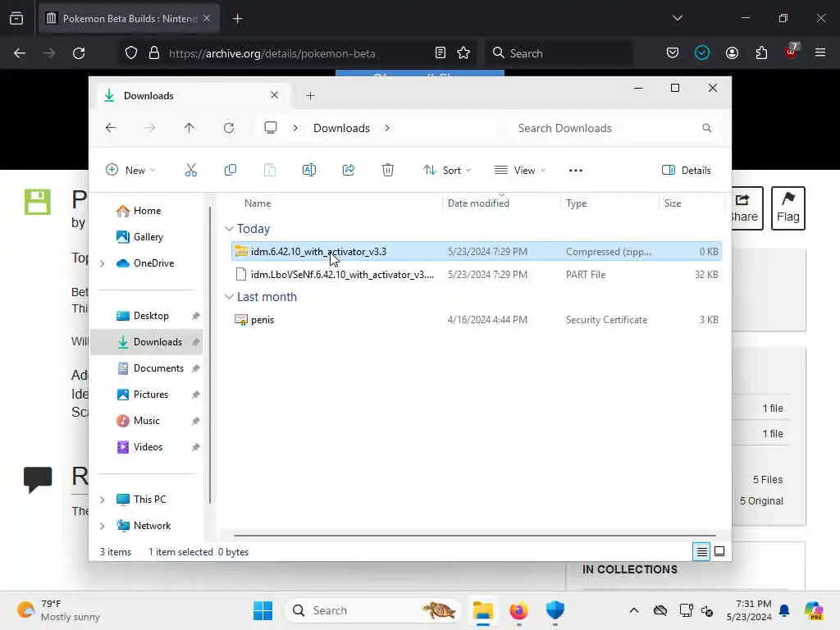This screenshot has height=630, width=840.
Task: Bookmark the archive.org page with star
Action: click(x=463, y=53)
